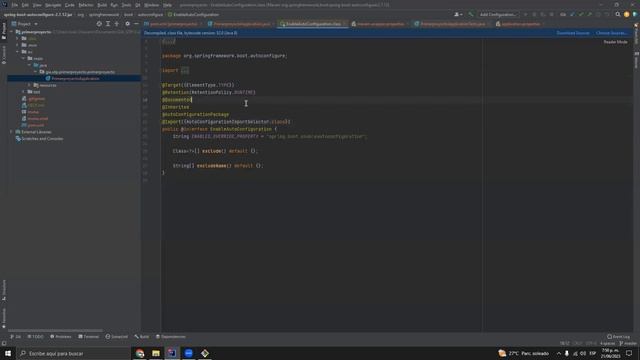
Task: Expand the .mvn folder in Project tree
Action: 18,45
